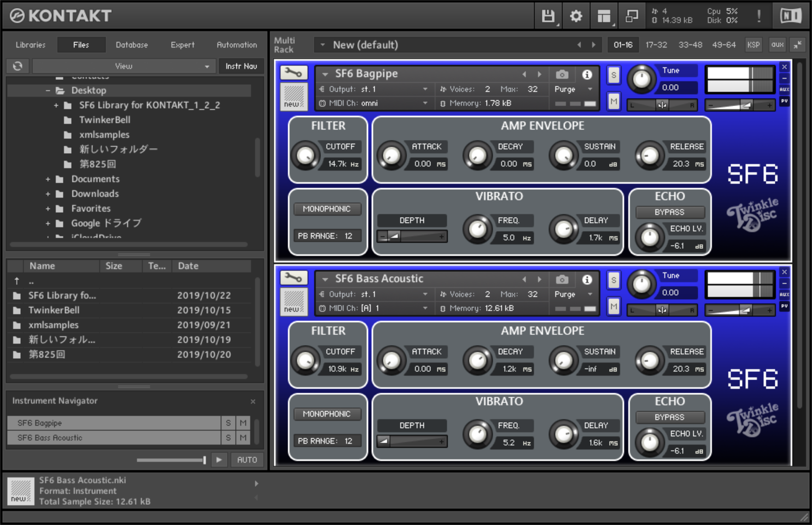Click the Native Instruments NI logo
This screenshot has width=812, height=525.
[791, 16]
